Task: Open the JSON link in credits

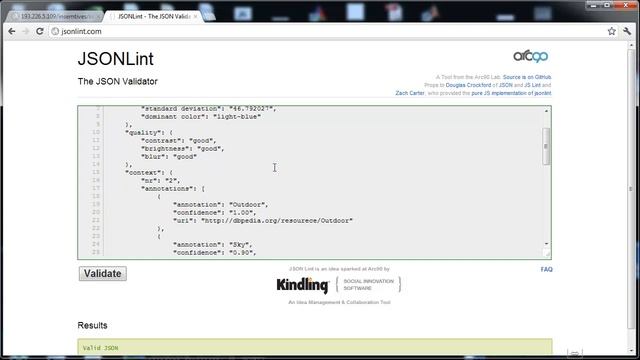Action: point(506,85)
